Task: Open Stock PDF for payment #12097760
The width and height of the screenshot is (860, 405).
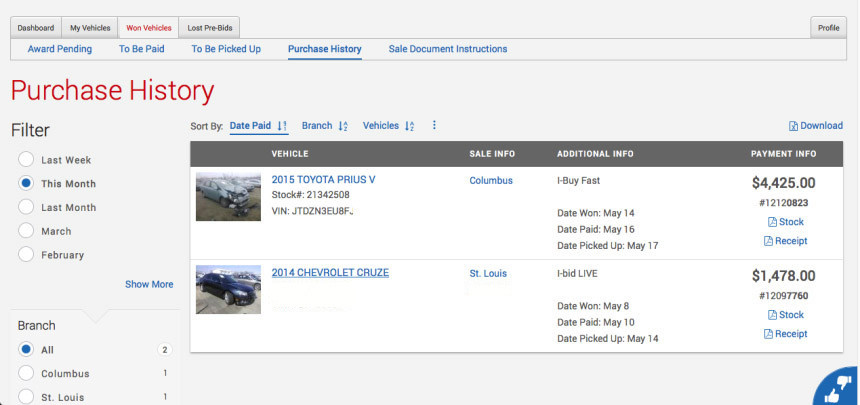Action: [785, 315]
